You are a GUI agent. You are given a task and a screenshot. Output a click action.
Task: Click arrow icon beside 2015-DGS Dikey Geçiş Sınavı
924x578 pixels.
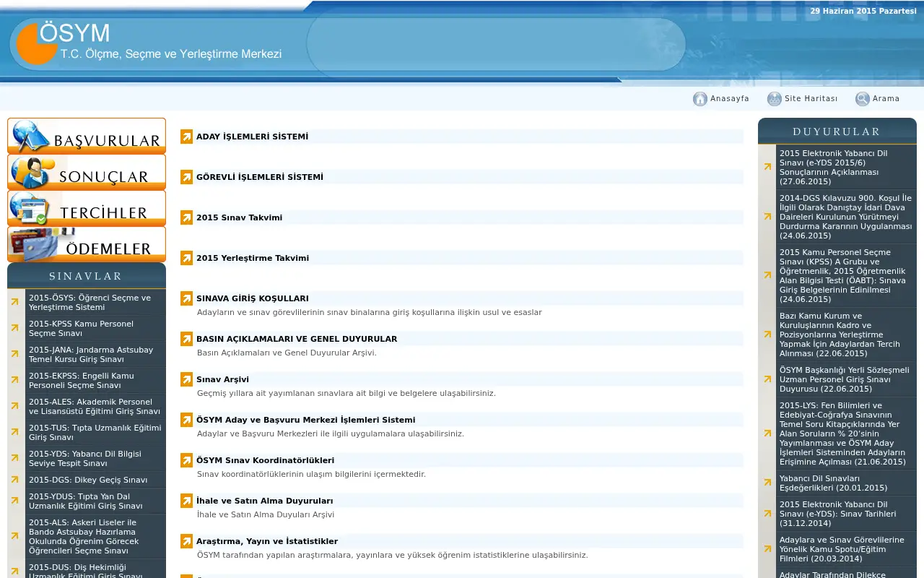(14, 480)
